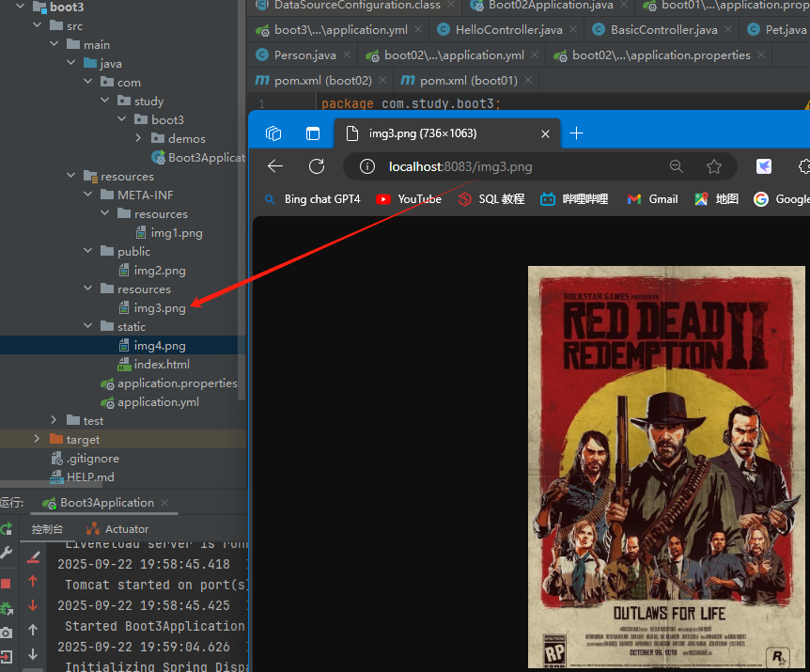Close the HelloController.java editor tab

[573, 30]
